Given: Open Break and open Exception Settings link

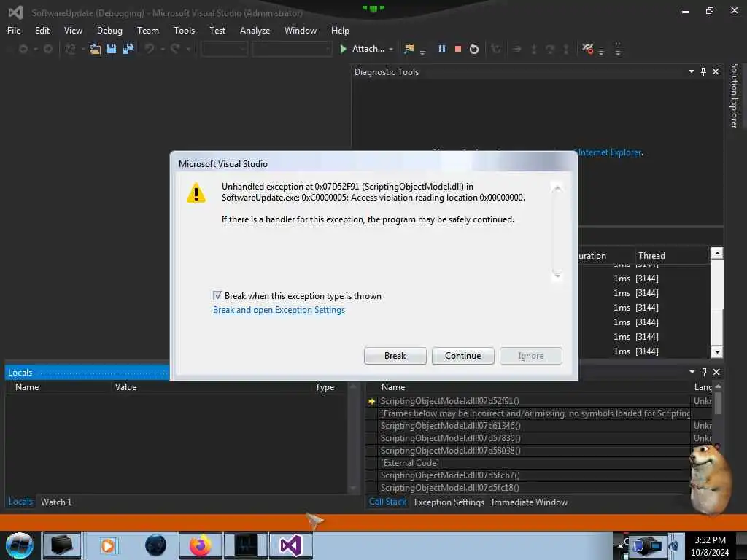Looking at the screenshot, I should coord(279,310).
